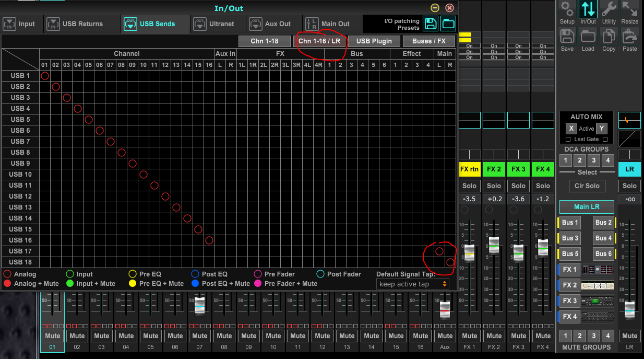644x359 pixels.
Task: Load an I/O patching preset from folder
Action: (448, 23)
